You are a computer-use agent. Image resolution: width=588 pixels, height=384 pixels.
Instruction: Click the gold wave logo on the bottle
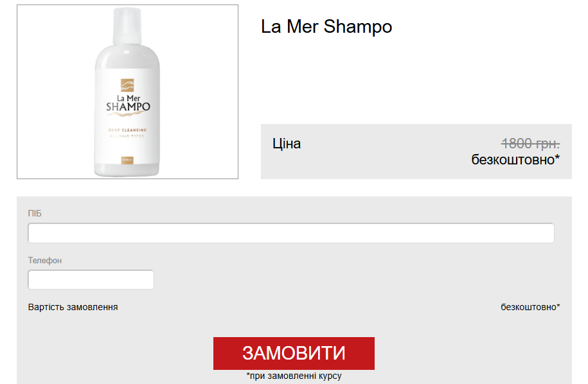coord(127,85)
